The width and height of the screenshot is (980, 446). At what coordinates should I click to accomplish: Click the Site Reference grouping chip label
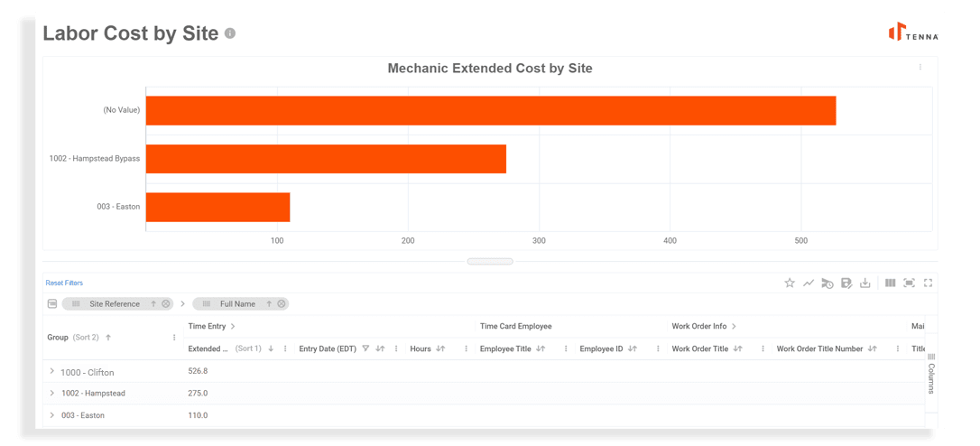115,304
